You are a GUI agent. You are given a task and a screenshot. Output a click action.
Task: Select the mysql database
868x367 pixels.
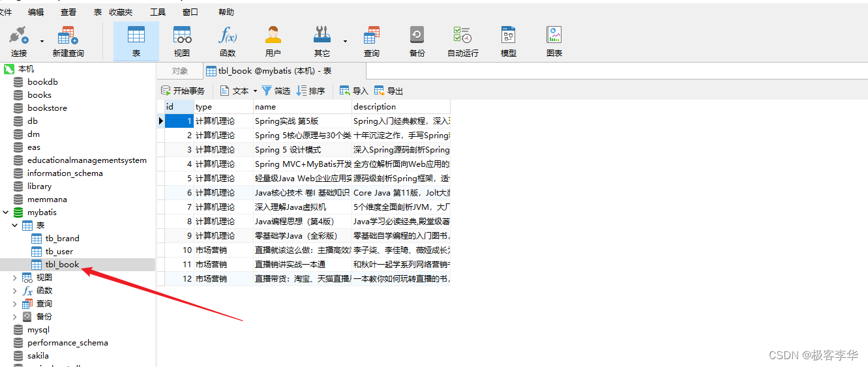tap(38, 329)
